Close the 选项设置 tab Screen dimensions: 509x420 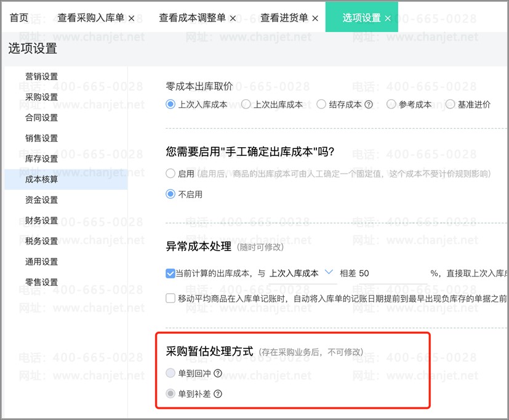(x=388, y=18)
